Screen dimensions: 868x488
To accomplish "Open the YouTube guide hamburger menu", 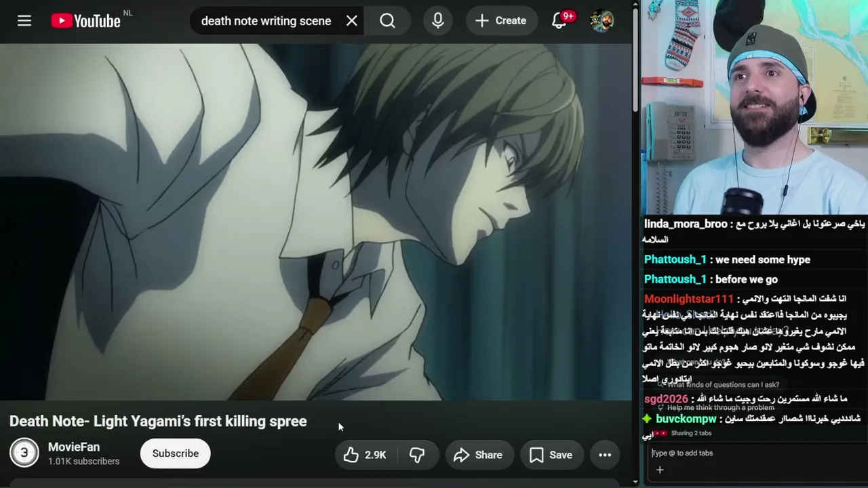I will tap(24, 21).
